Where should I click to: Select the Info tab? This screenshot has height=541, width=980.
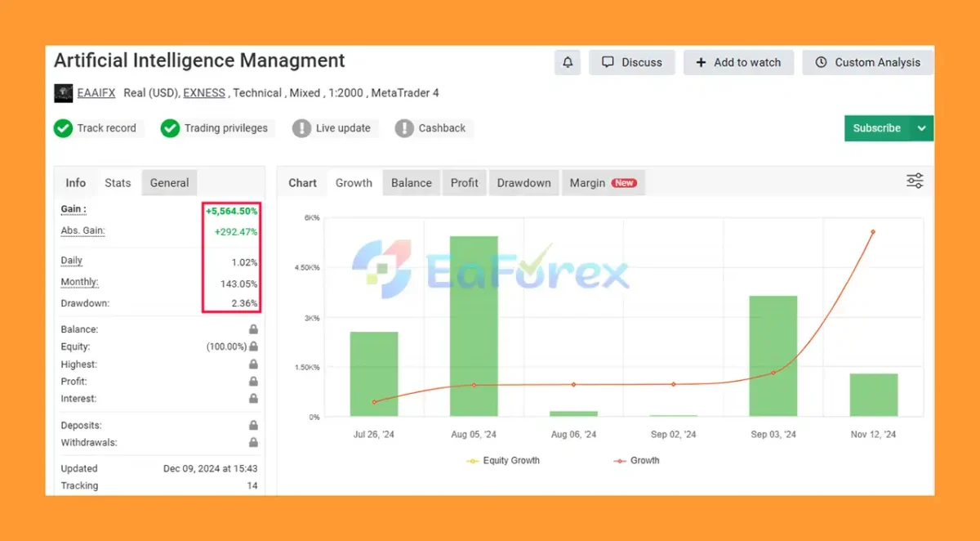coord(76,183)
